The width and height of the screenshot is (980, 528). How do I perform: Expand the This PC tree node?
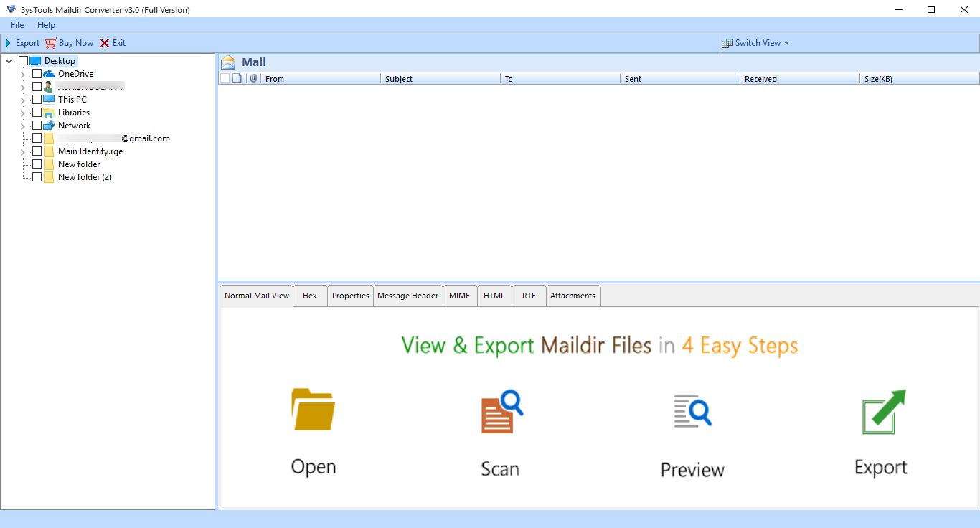tap(22, 100)
